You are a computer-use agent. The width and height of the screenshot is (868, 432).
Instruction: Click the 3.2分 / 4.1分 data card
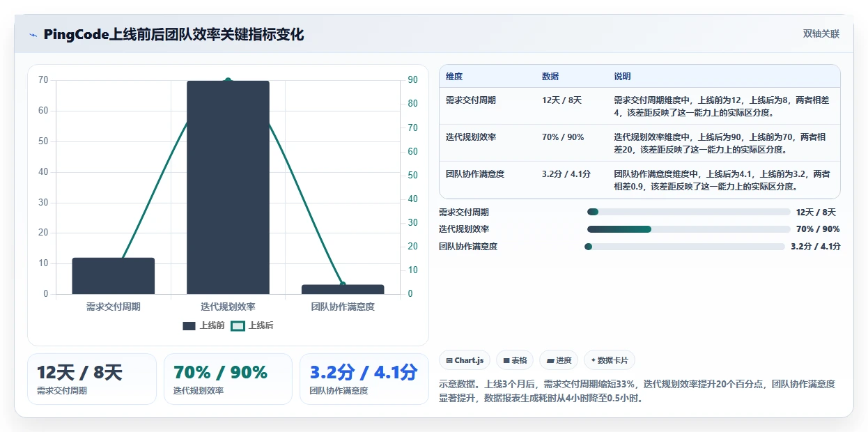(364, 379)
